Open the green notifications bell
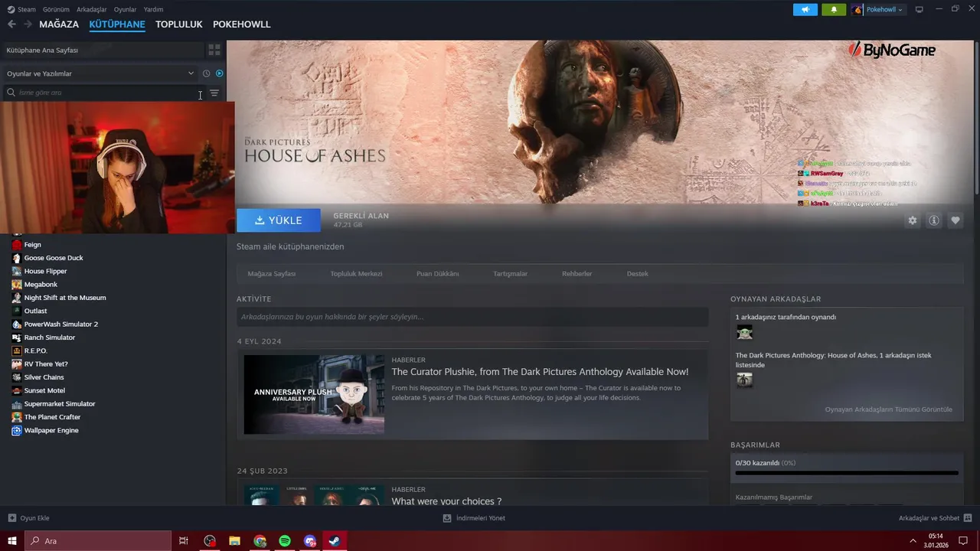The width and height of the screenshot is (980, 551). click(x=834, y=9)
